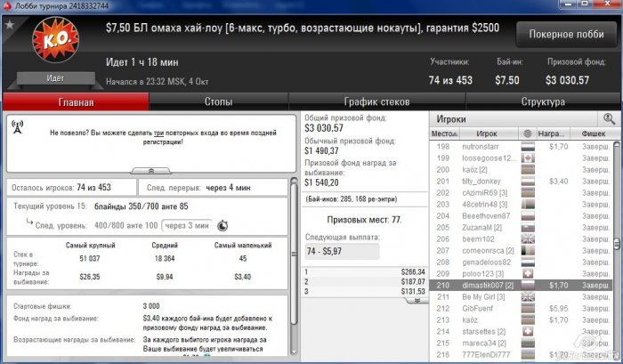Screen dimensions: 623x364
Task: Click the favorite star icon
Action: coord(10,25)
